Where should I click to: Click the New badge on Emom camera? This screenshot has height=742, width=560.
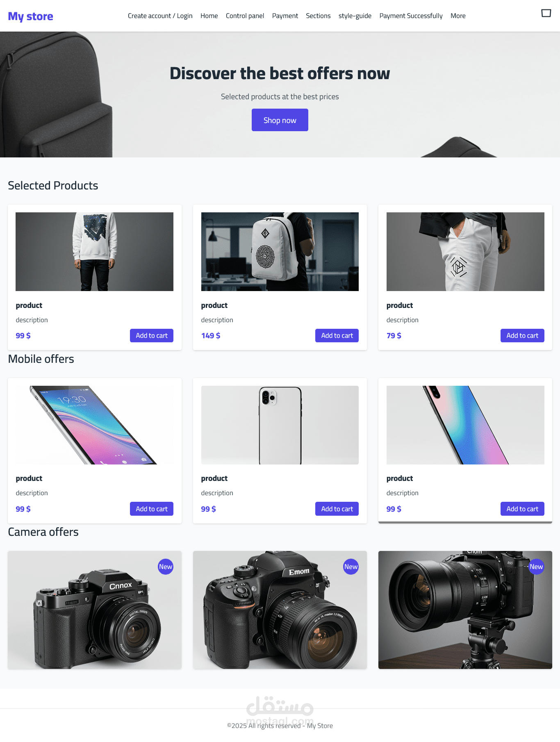351,567
